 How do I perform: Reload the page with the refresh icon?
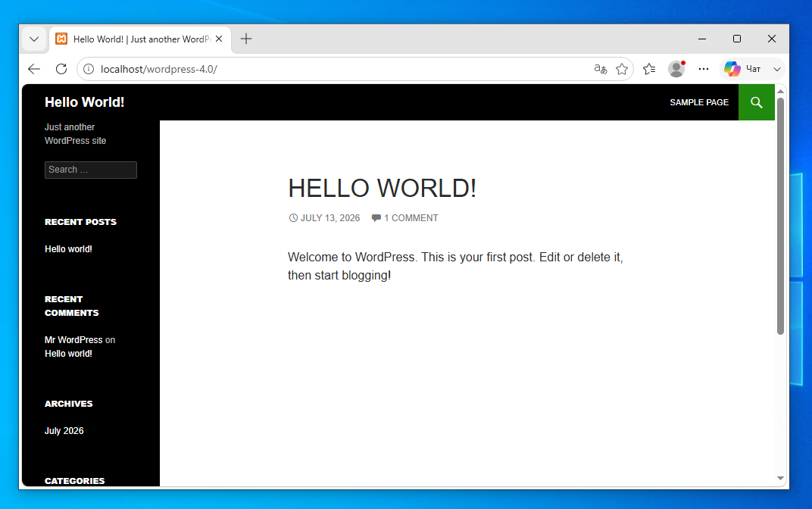pos(61,69)
